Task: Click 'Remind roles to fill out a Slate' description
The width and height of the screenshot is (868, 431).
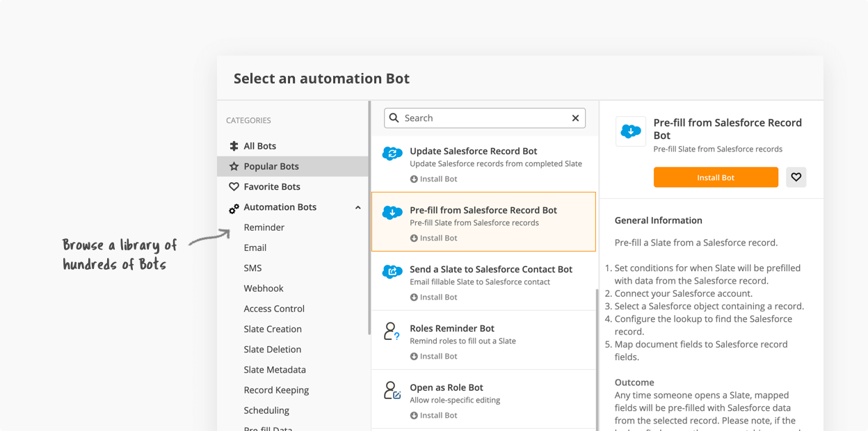Action: 463,341
